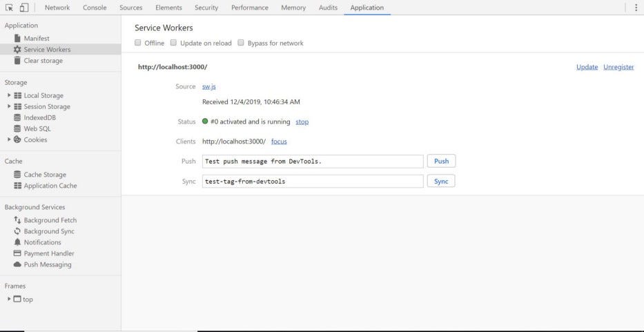Viewport: 644px width, 332px height.
Task: Click the green running status indicator
Action: tap(205, 121)
